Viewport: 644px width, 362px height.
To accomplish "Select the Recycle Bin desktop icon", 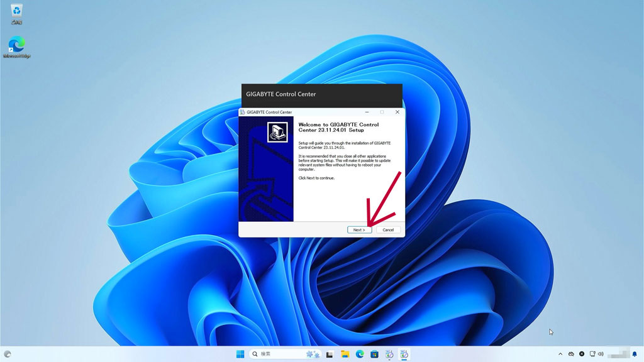I will 17,11.
